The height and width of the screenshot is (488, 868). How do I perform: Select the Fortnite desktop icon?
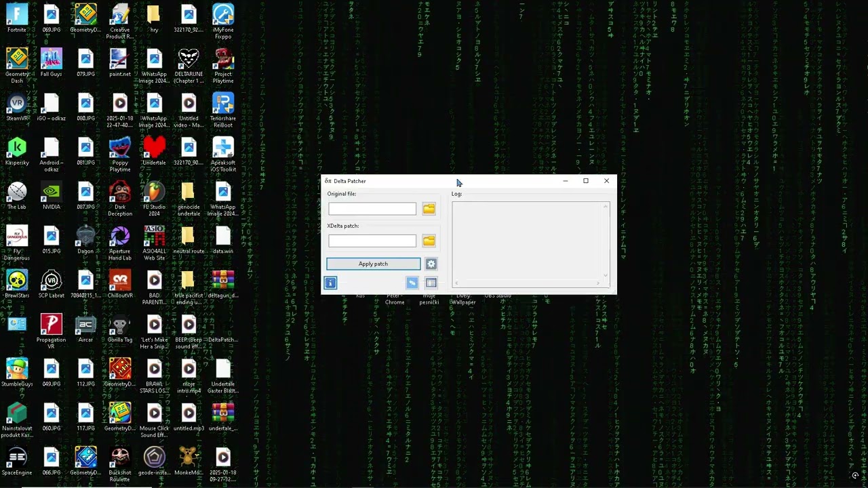click(17, 19)
